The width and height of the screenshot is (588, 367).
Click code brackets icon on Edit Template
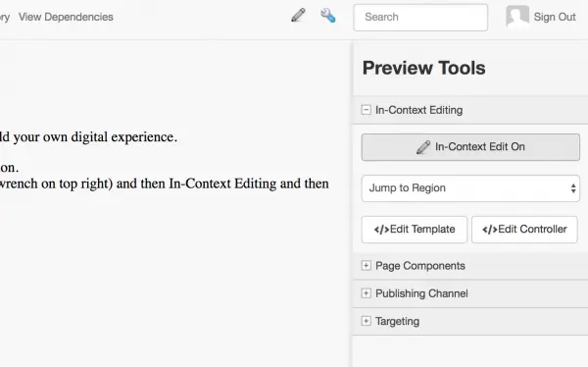coord(381,230)
